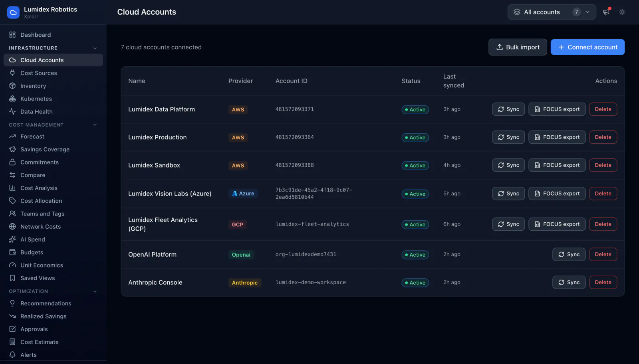Viewport: 639px width, 364px height.
Task: Open Inventory from the sidebar
Action: (x=53, y=86)
